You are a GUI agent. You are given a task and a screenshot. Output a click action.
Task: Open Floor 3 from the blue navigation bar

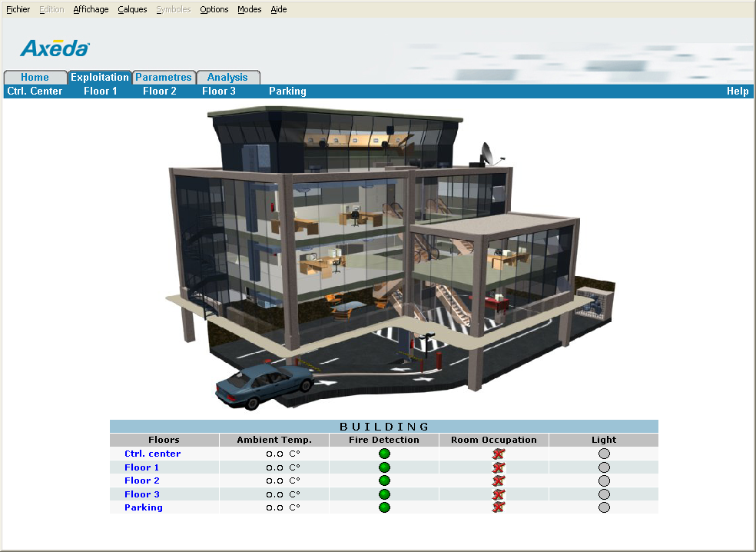tap(219, 91)
